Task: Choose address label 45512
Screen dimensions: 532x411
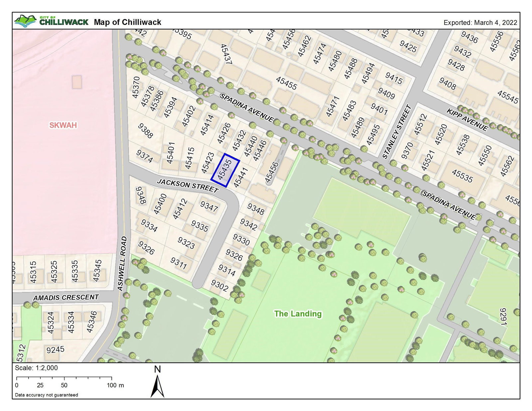Action: (x=420, y=125)
